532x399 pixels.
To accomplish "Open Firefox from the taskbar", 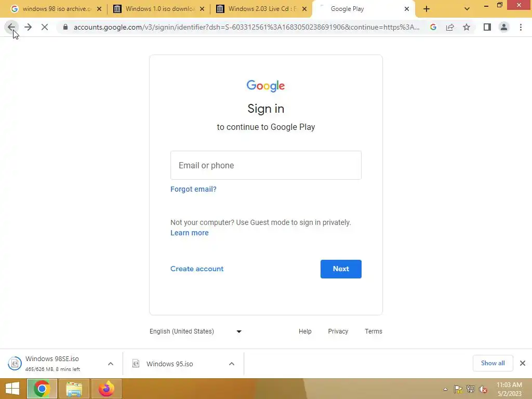I will 107,389.
